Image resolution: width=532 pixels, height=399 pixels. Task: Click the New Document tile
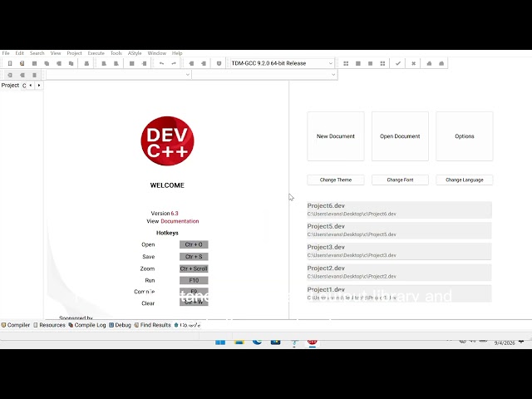[336, 136]
